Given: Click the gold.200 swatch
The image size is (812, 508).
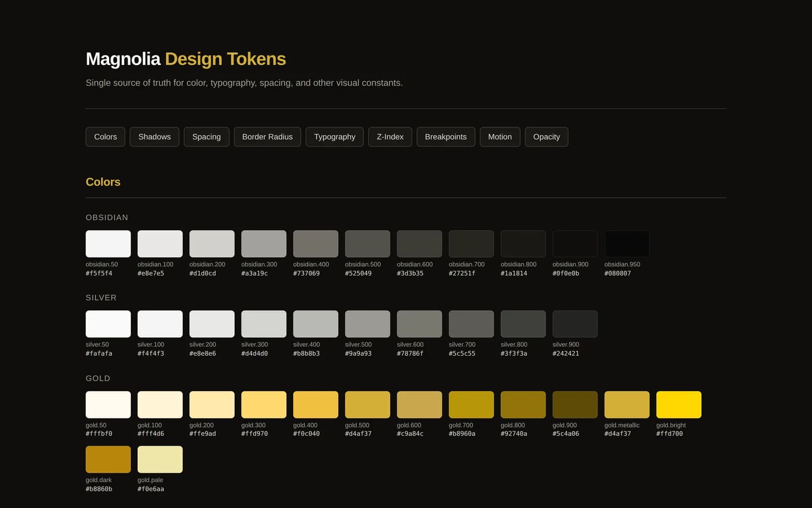Looking at the screenshot, I should pyautogui.click(x=212, y=405).
